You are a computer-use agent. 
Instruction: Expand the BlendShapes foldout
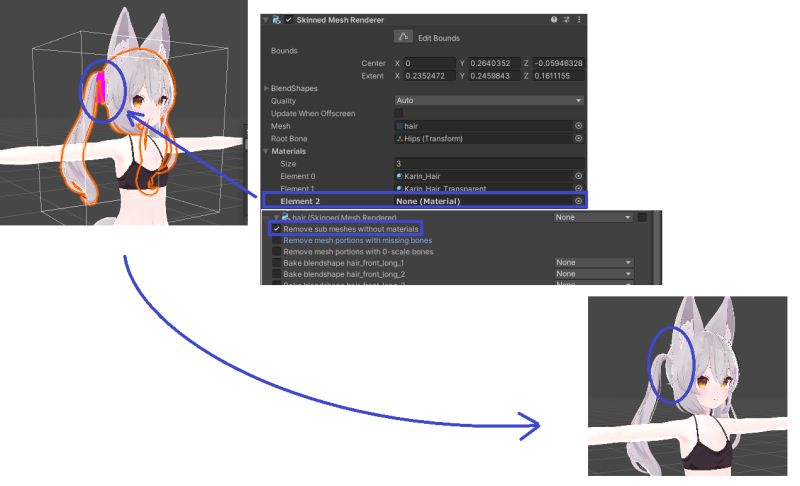pyautogui.click(x=266, y=88)
